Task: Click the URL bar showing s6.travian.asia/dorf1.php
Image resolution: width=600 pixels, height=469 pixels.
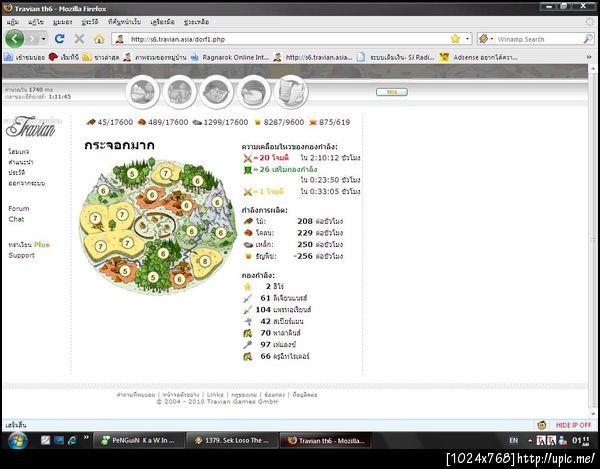Action: tap(283, 39)
